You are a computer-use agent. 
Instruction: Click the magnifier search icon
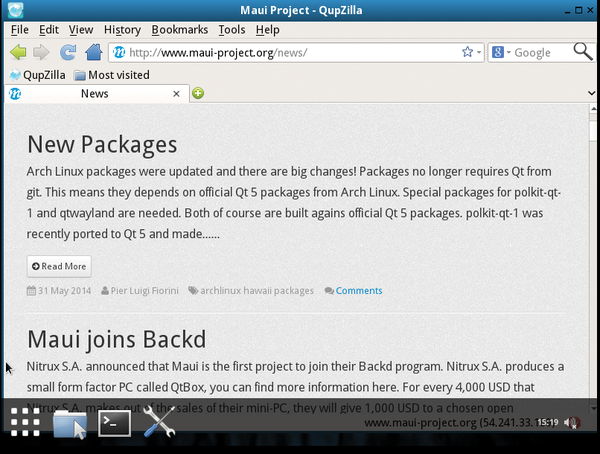582,52
